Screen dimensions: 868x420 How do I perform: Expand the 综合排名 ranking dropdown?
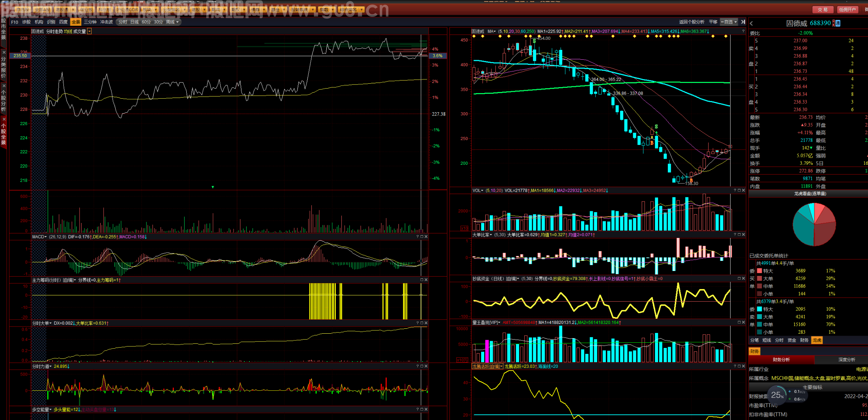(361, 9)
